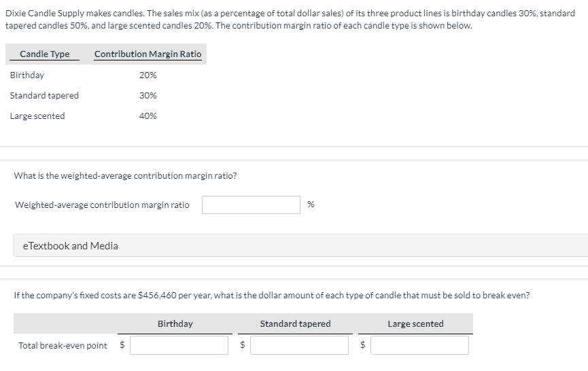Click the Contribution Margin Ratio column header
Screen dimensions: 588x371
tap(148, 54)
